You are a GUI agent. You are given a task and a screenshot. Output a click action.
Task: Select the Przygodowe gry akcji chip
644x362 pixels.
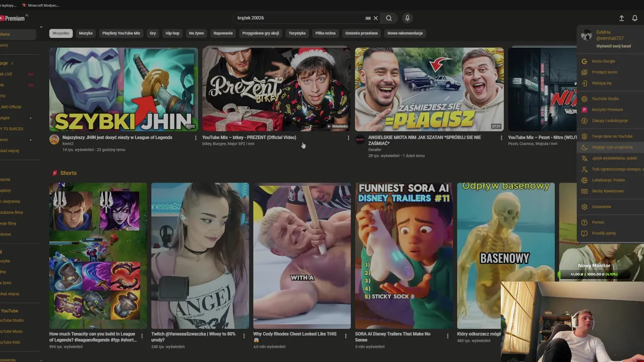(x=261, y=33)
